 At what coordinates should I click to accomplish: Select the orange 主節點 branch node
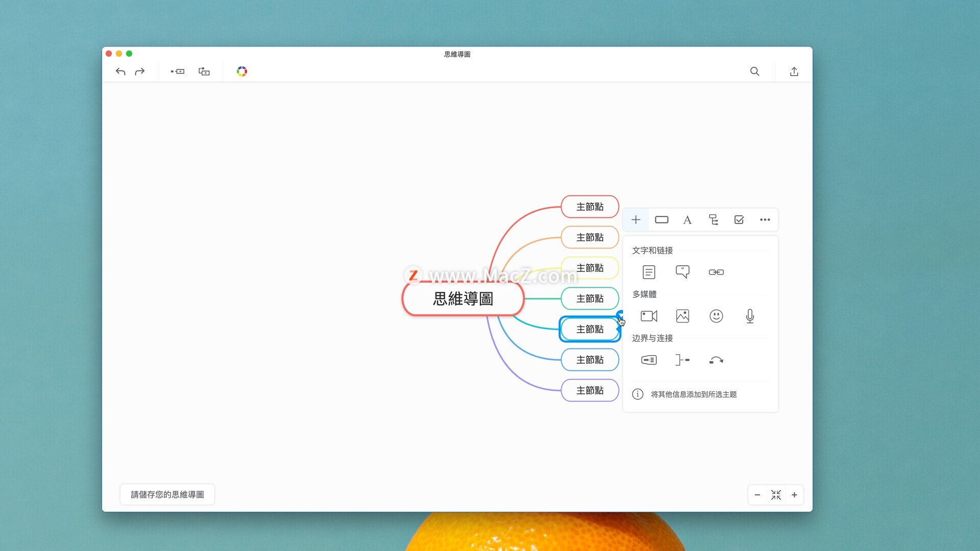590,237
